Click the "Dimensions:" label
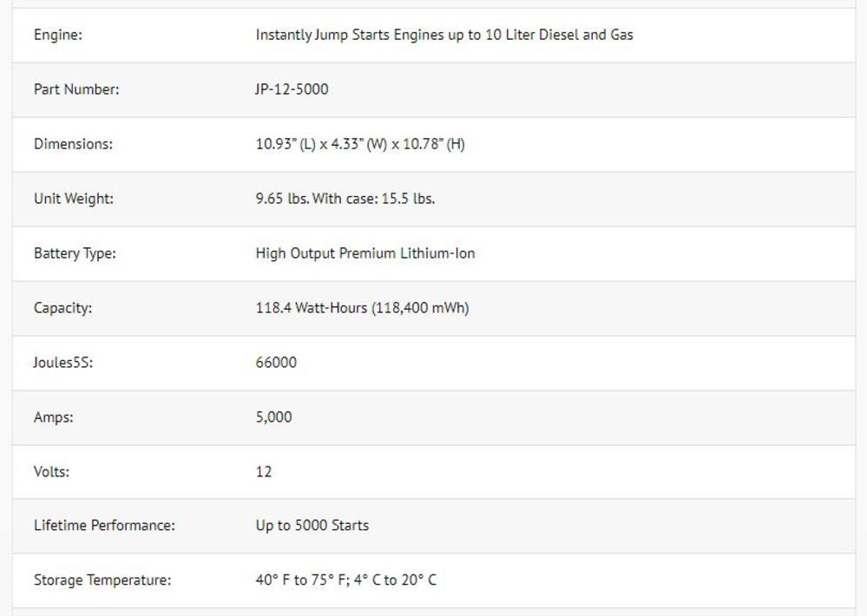Image resolution: width=867 pixels, height=616 pixels. click(x=73, y=144)
